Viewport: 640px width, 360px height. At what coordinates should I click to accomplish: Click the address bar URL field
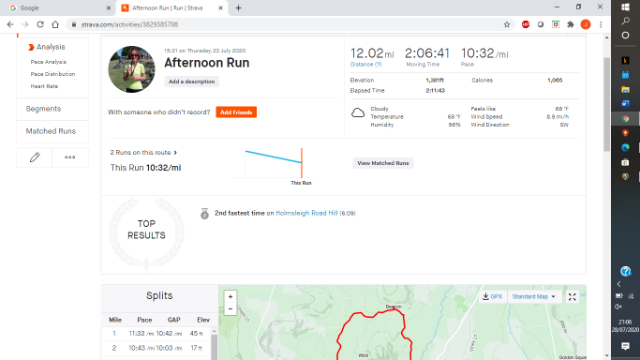pyautogui.click(x=286, y=24)
